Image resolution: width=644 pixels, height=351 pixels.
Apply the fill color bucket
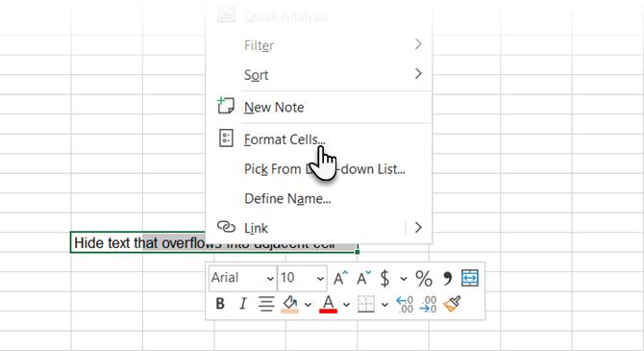coord(290,304)
